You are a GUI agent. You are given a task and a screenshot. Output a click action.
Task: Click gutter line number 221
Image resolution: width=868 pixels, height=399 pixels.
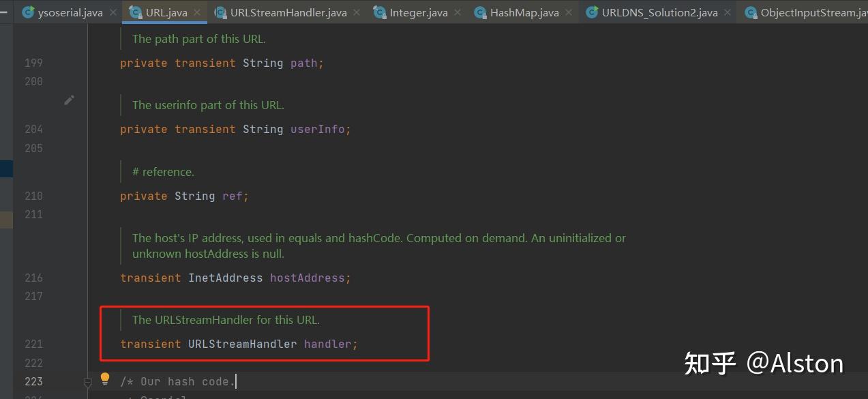pyautogui.click(x=33, y=344)
